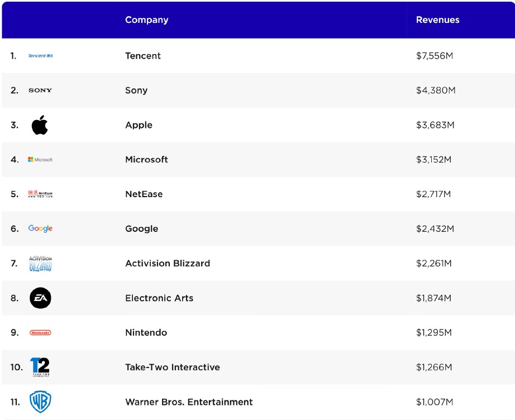This screenshot has height=420, width=515.
Task: Click the $3,152M revenue value
Action: (434, 160)
